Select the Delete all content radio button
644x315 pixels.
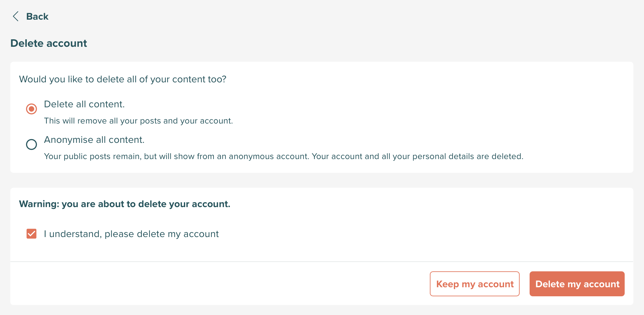31,109
